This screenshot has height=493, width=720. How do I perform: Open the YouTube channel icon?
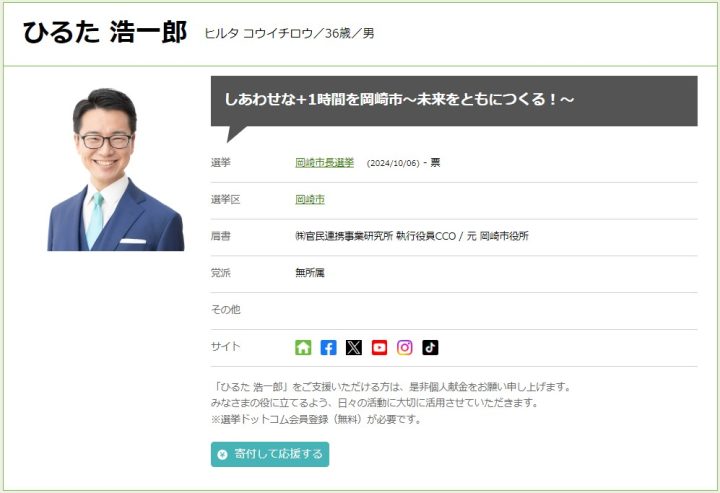tap(379, 348)
